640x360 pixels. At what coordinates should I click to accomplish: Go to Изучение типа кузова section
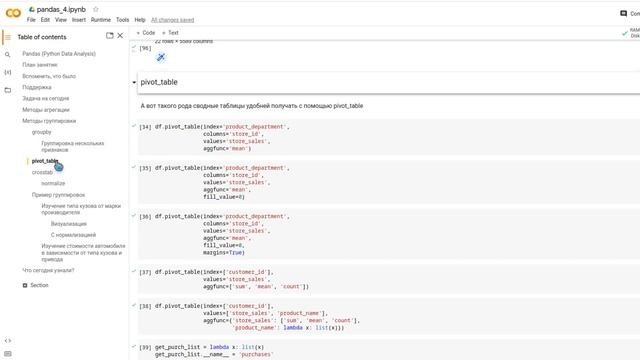tap(81, 209)
